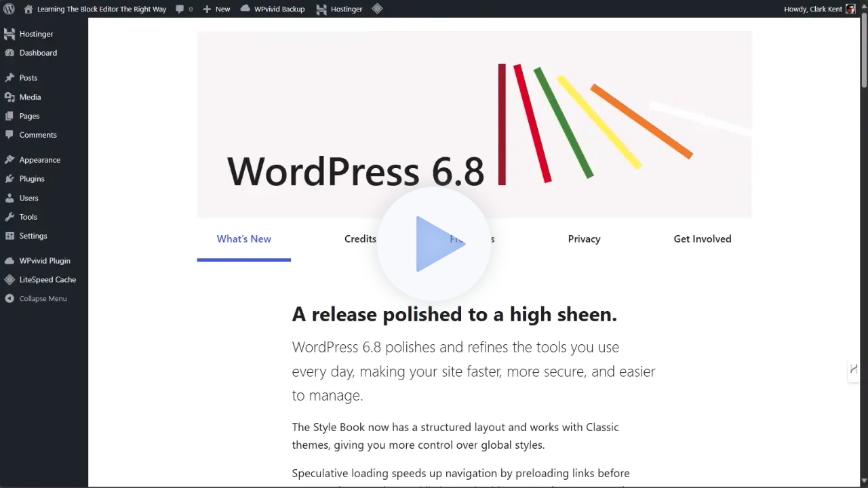
Task: Click the Comments label in the sidebar
Action: [38, 135]
